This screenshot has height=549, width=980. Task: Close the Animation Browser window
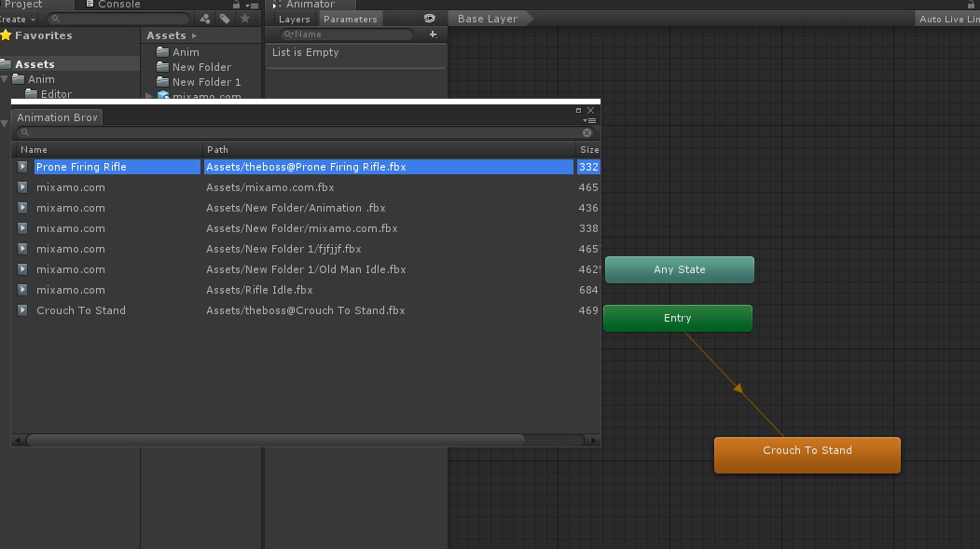pos(590,111)
